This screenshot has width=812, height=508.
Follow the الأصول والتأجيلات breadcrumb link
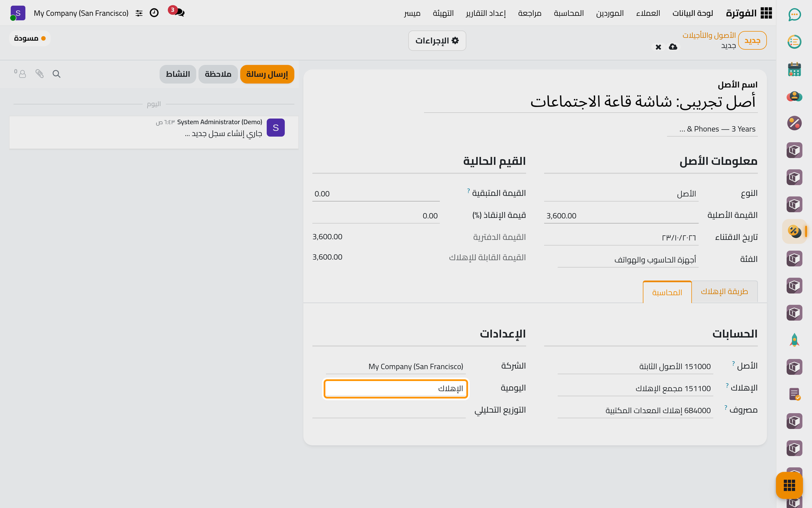tap(709, 36)
